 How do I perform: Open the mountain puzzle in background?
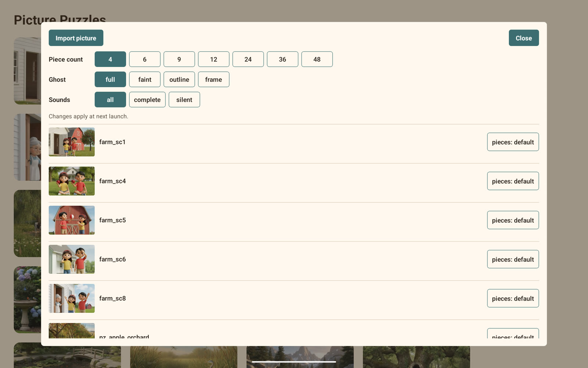(300, 356)
